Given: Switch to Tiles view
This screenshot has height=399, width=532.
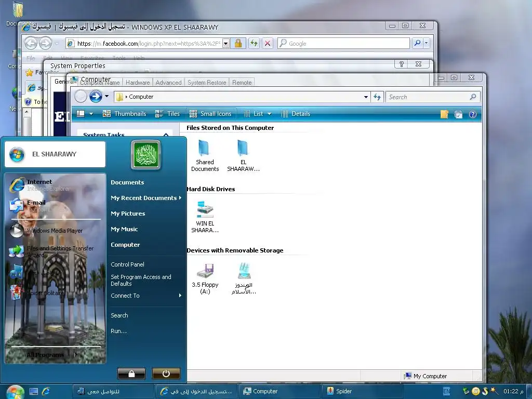Looking at the screenshot, I should [167, 114].
